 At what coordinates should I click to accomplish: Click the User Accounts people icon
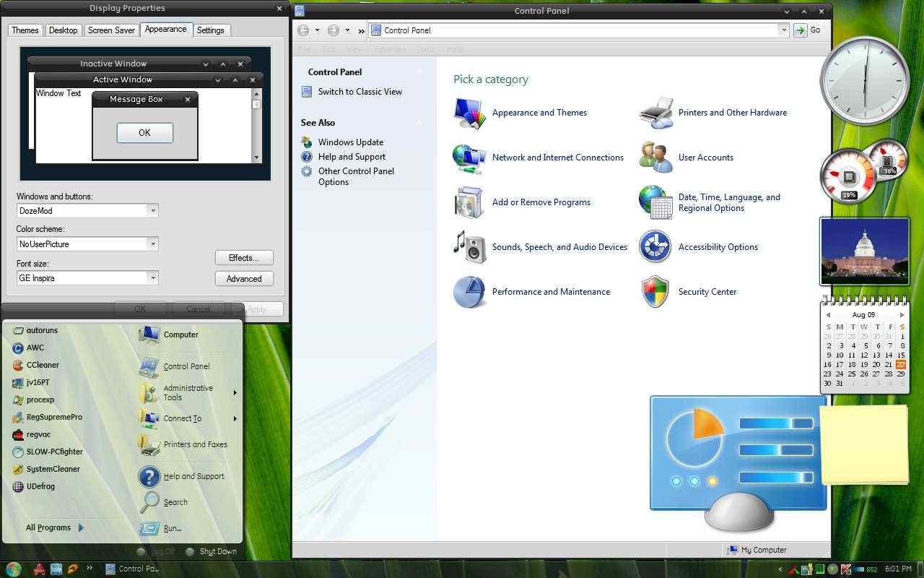click(x=656, y=158)
